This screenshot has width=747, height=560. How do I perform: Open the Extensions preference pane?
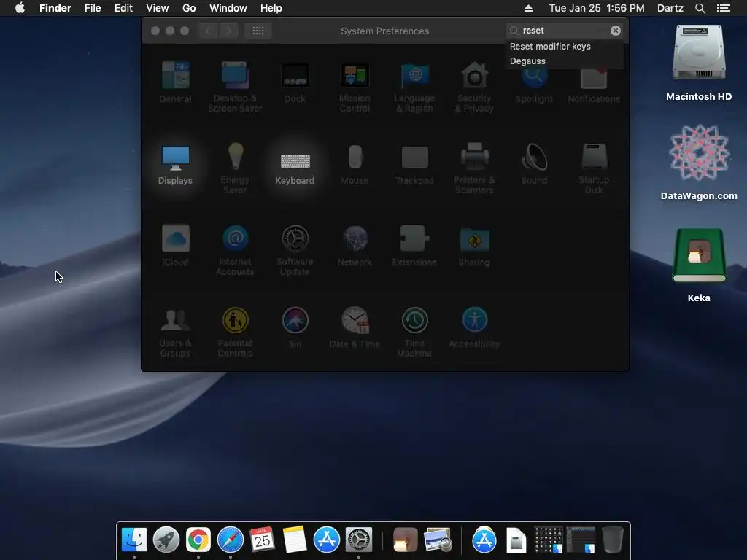pos(414,246)
